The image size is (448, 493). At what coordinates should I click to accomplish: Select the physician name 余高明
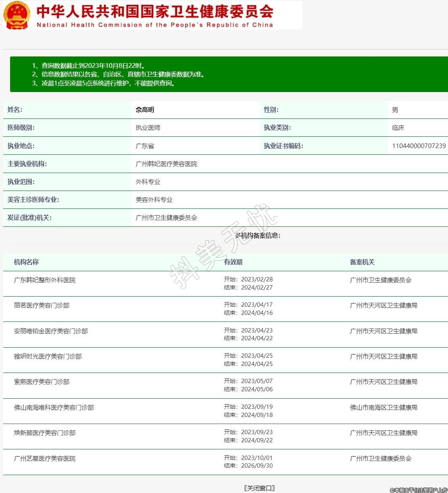[x=145, y=110]
